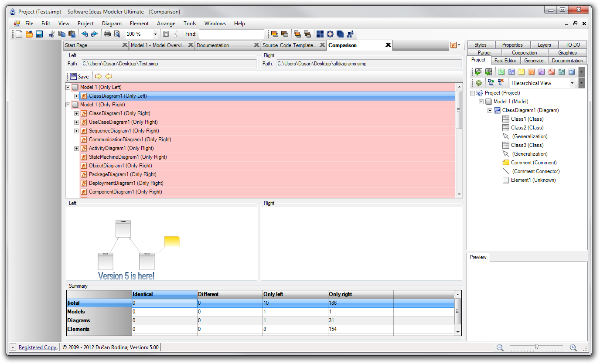Click the collapse all tree icon
Screen dimensions: 600x364
501,83
